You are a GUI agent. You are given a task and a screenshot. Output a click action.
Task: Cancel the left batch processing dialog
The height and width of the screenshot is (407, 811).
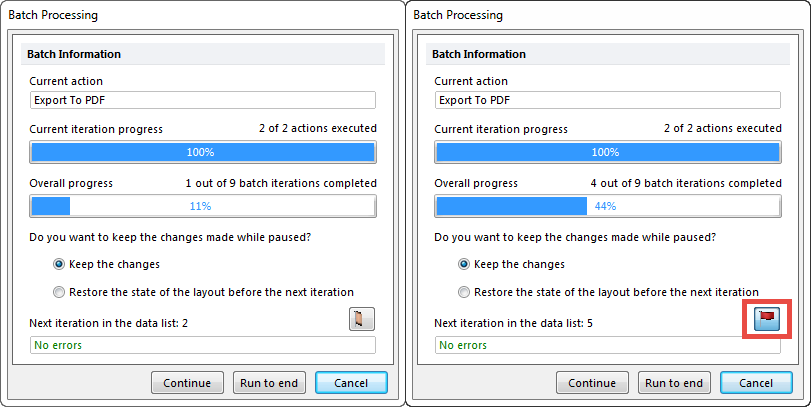point(351,382)
